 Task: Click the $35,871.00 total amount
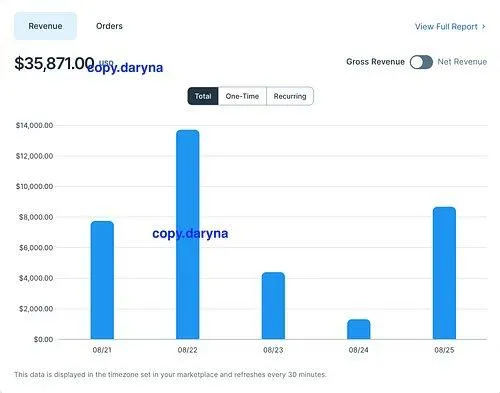point(54,63)
